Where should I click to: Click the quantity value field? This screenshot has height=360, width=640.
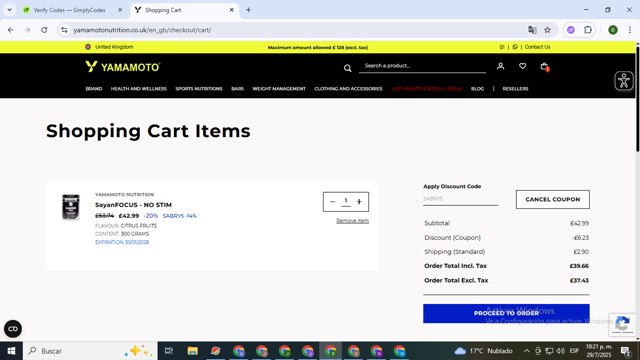346,201
